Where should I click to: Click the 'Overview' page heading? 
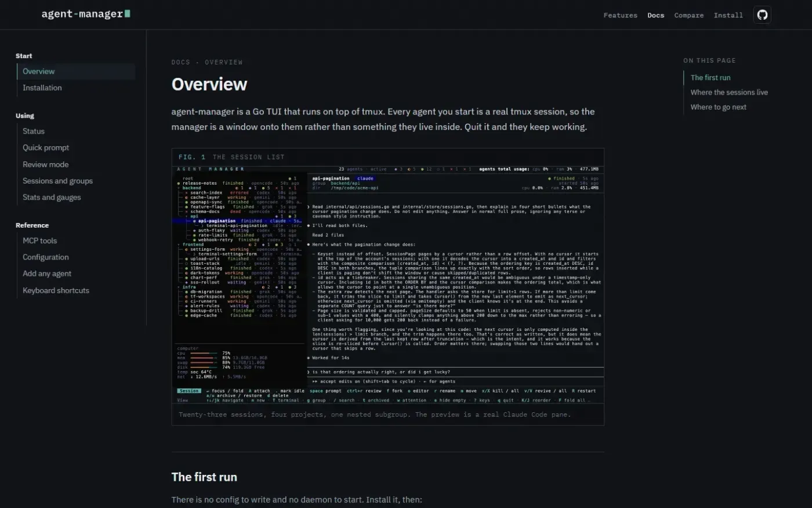tap(209, 84)
